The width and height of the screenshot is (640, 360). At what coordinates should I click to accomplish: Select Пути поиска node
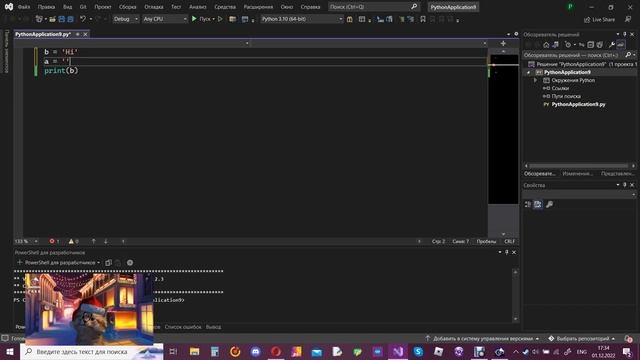click(x=566, y=96)
